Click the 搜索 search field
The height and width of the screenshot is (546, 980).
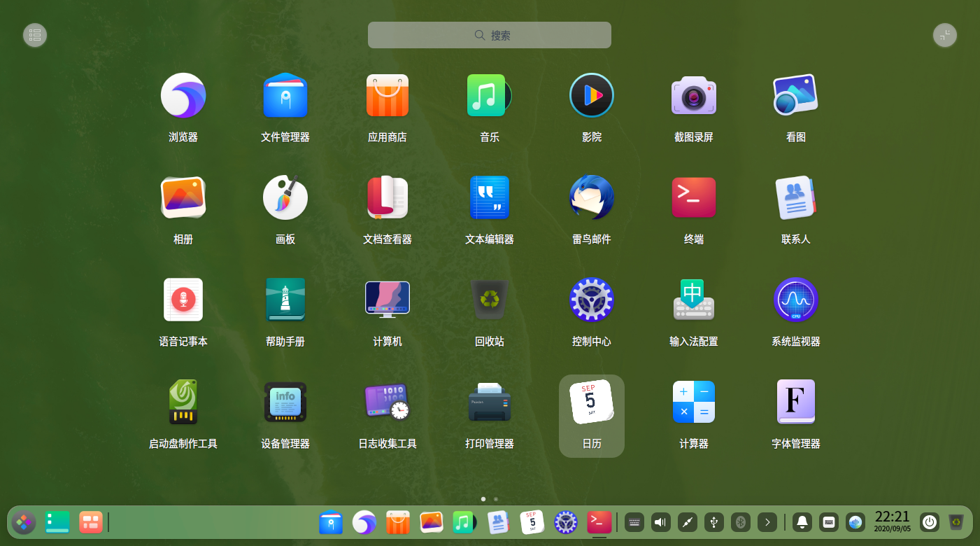490,35
